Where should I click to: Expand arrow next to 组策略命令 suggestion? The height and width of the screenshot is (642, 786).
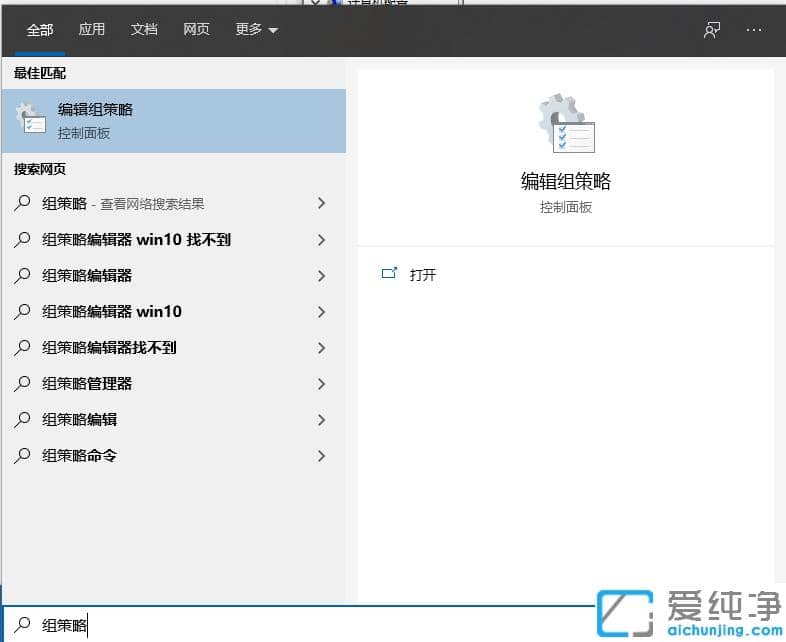[x=321, y=456]
